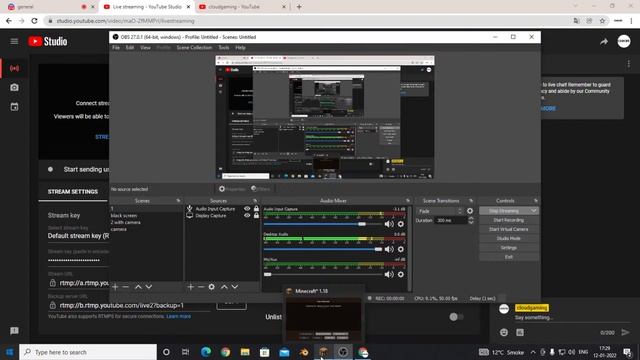640x360 pixels.
Task: Send the live chat message
Action: (x=625, y=332)
